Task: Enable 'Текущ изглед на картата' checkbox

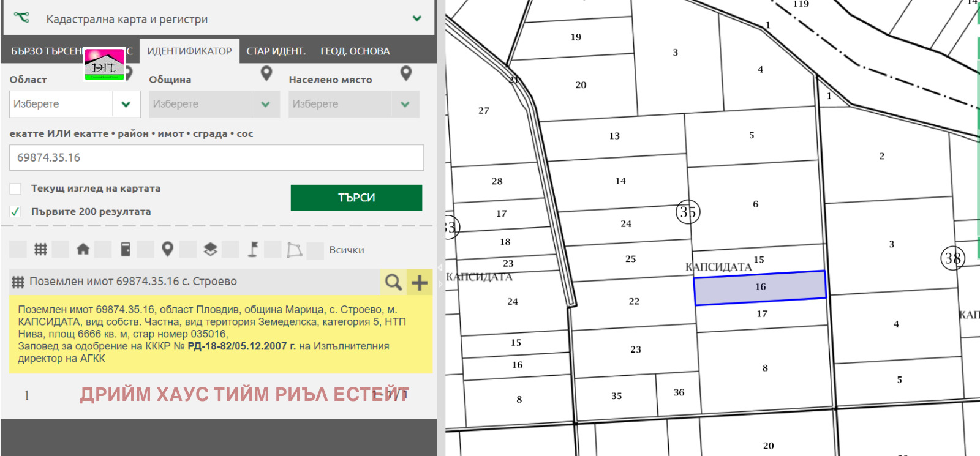Action: point(15,189)
